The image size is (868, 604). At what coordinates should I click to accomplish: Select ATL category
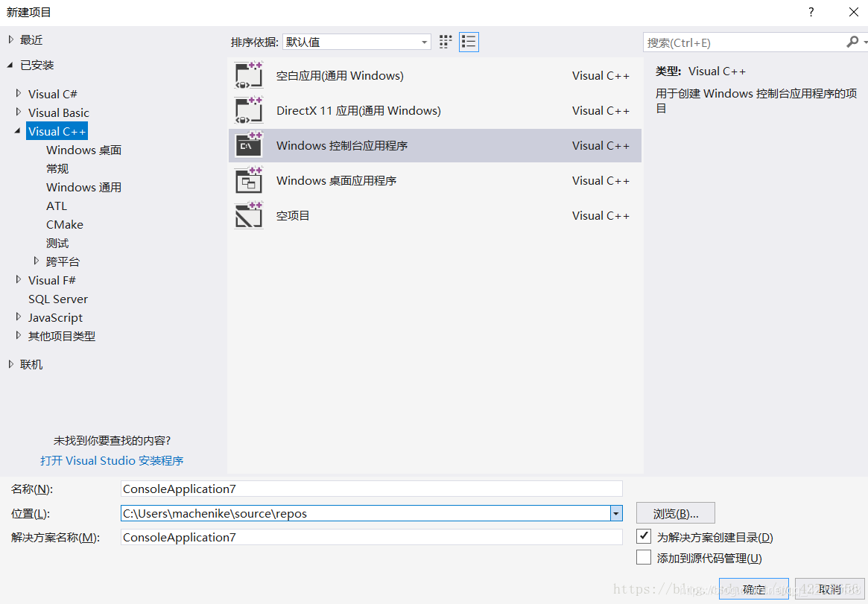tap(57, 206)
